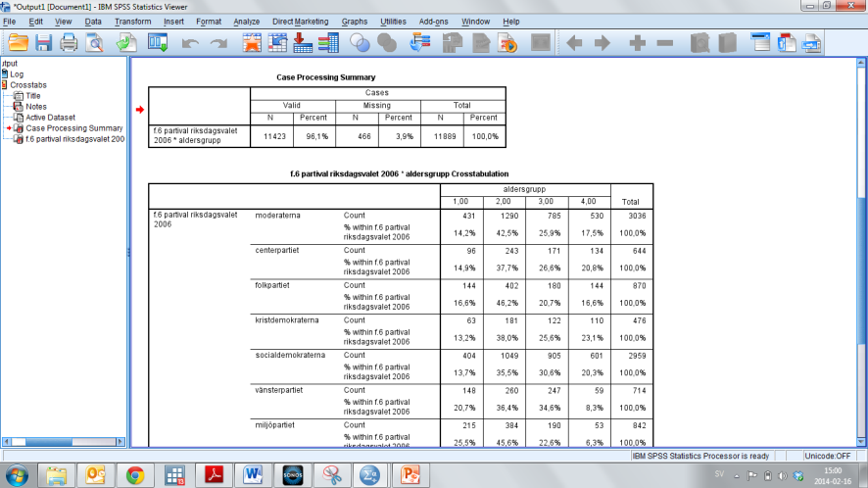Viewport: 868px width, 488px height.
Task: Click the moderaterna row label
Action: pos(278,216)
